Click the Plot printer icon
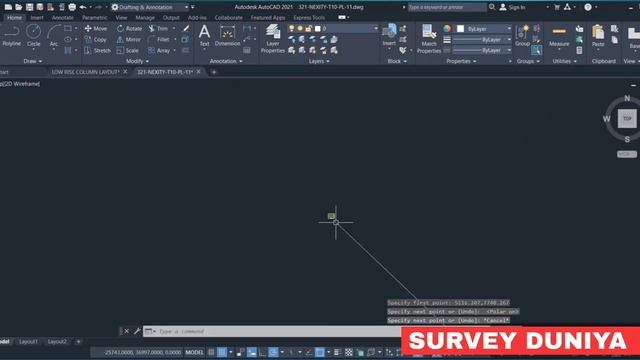This screenshot has width=640, height=360. [x=72, y=7]
